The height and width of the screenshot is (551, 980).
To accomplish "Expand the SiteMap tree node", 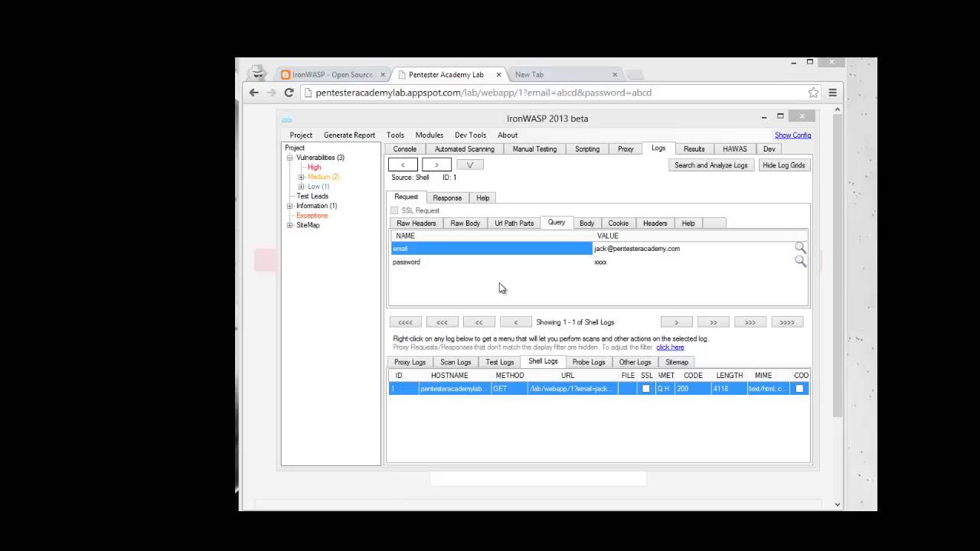I will pyautogui.click(x=290, y=225).
